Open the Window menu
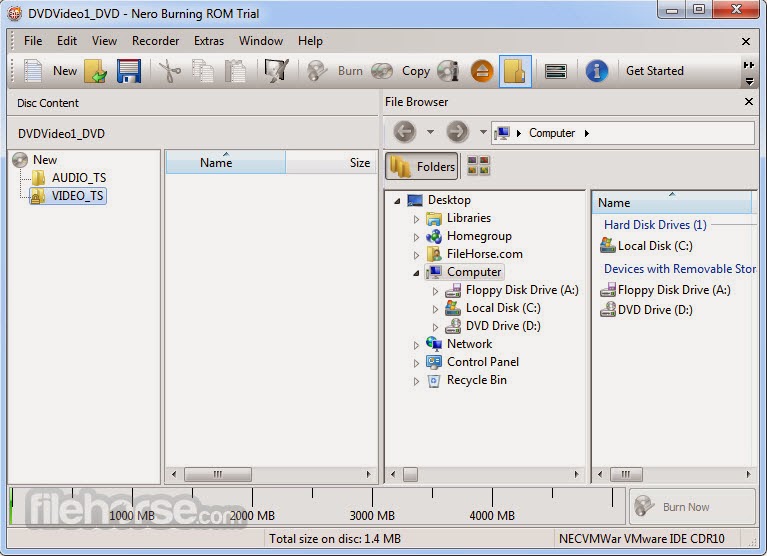 pyautogui.click(x=261, y=41)
